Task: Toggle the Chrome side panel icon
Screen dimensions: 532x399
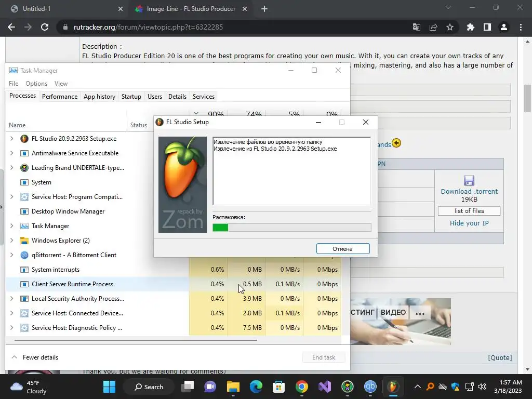Action: (487, 27)
